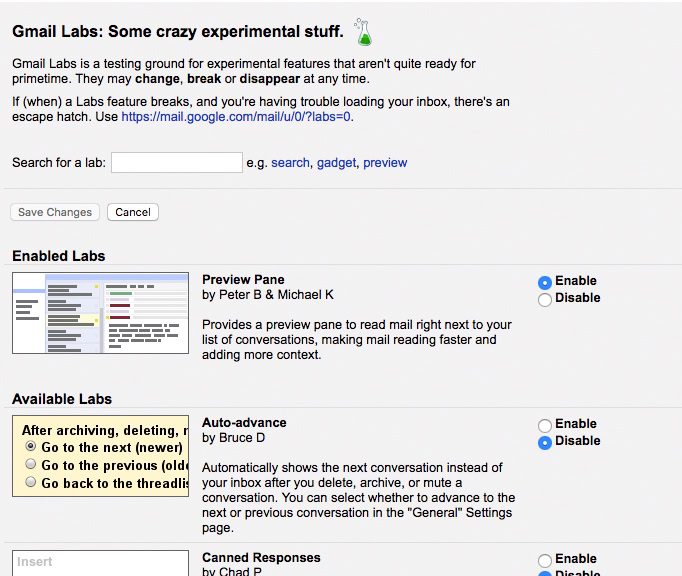The height and width of the screenshot is (576, 682).
Task: Click the Canned Responses thumbnail
Action: [100, 563]
